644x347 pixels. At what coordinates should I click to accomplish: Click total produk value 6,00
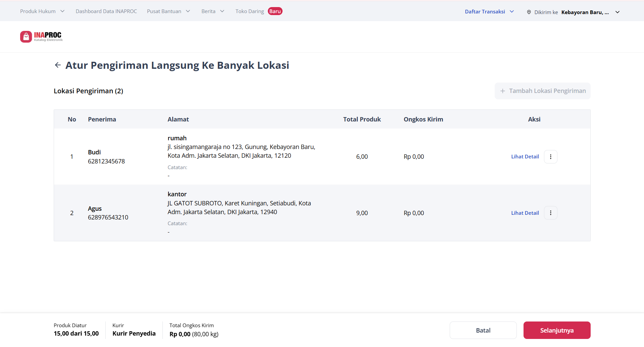(362, 157)
